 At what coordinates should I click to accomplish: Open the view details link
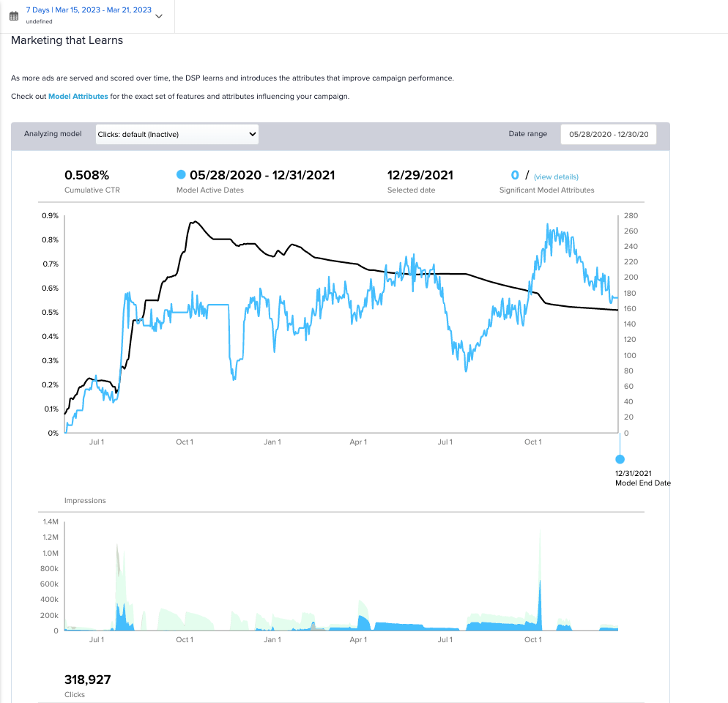[x=556, y=176]
